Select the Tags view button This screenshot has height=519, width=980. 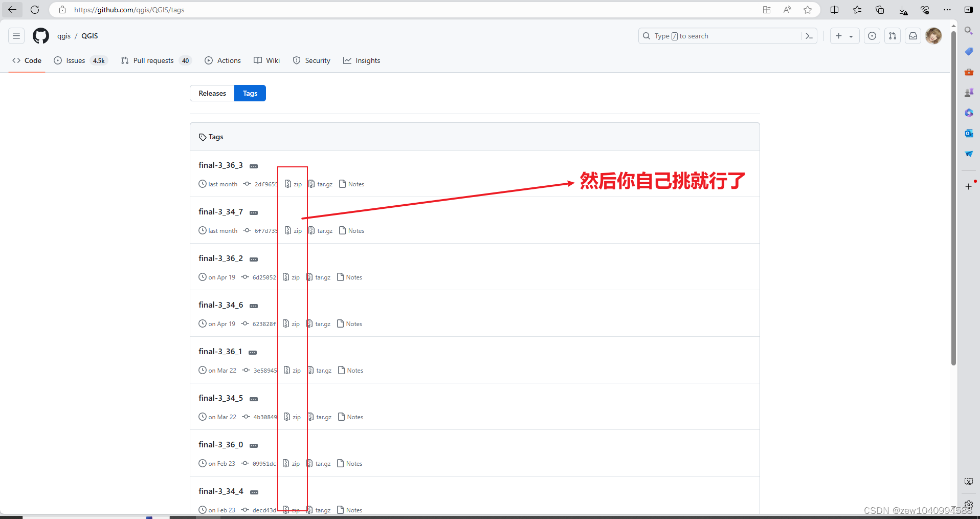pyautogui.click(x=250, y=93)
